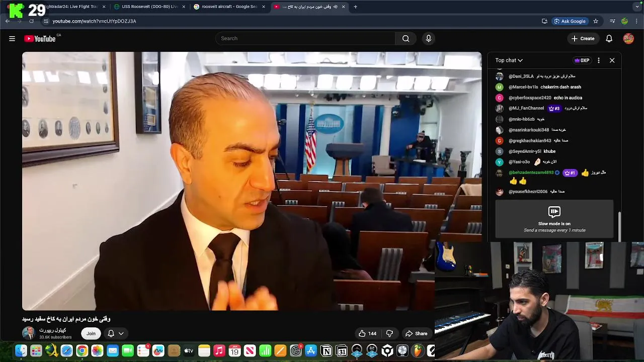Open the Chrome three-dot menu

coord(637,21)
